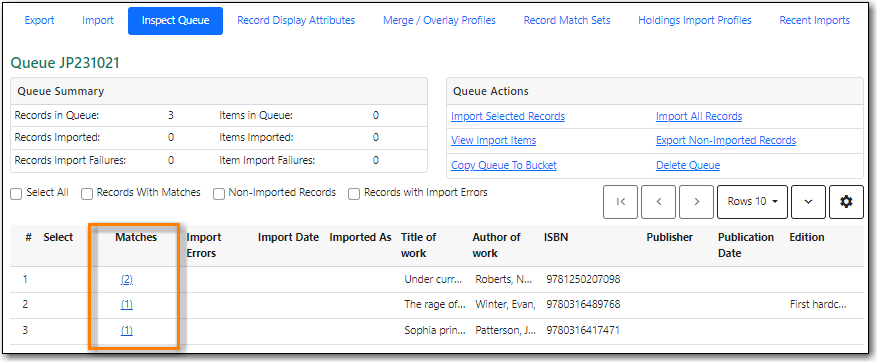The image size is (877, 362).
Task: Click author cell Patterson, J...
Action: [x=506, y=331]
